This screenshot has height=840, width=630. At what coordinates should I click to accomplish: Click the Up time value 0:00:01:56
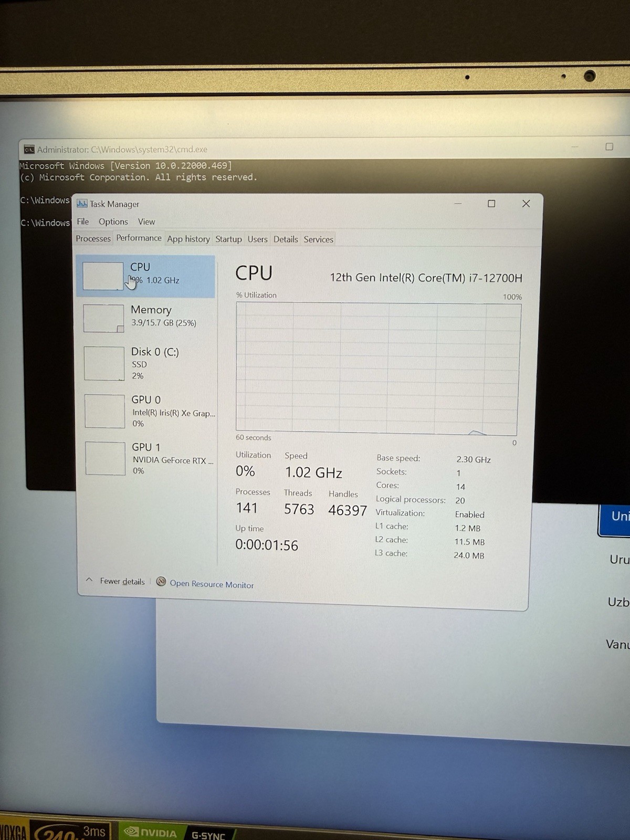tap(267, 545)
